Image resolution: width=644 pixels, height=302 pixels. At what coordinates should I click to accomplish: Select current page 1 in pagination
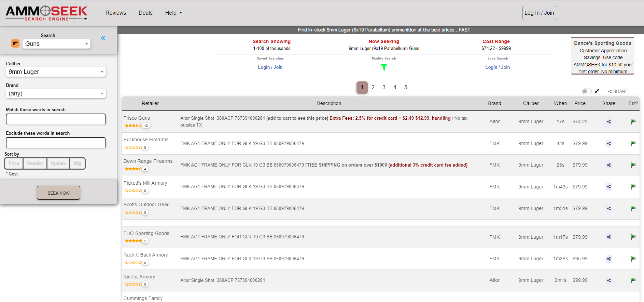(362, 88)
